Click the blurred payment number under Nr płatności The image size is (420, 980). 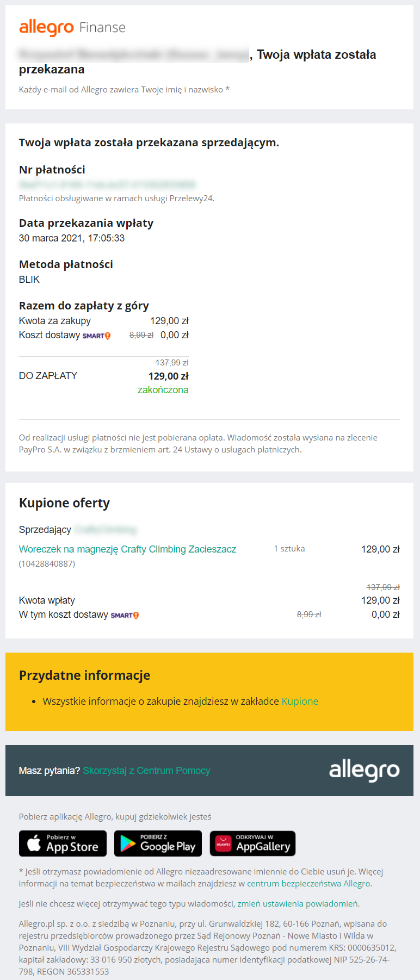tap(107, 184)
